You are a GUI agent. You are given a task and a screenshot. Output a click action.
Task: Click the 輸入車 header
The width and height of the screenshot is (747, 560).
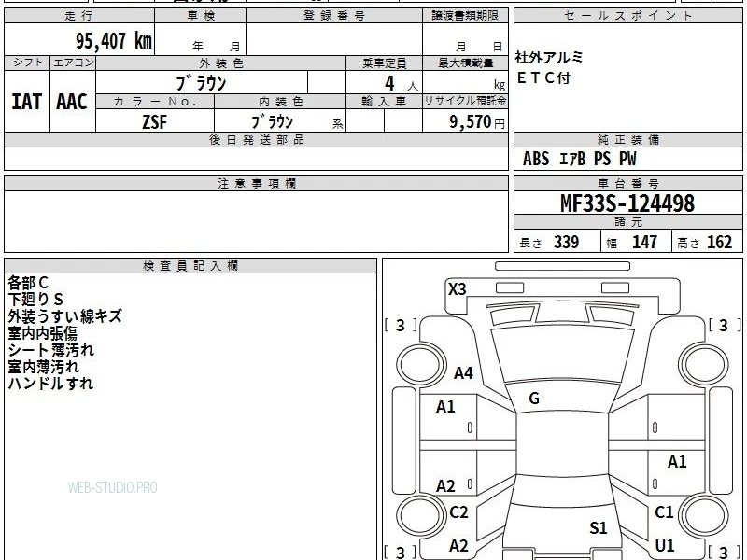tap(384, 102)
